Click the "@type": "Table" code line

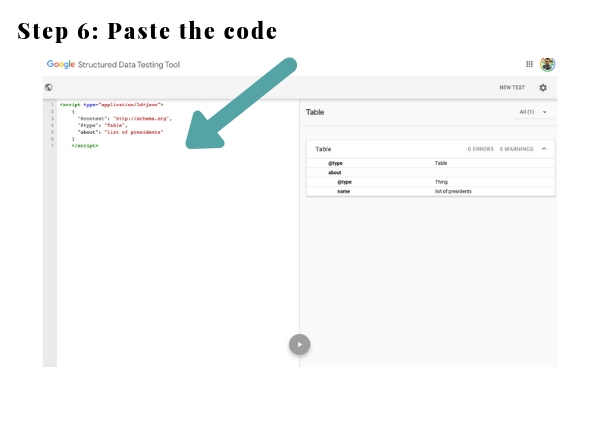103,125
